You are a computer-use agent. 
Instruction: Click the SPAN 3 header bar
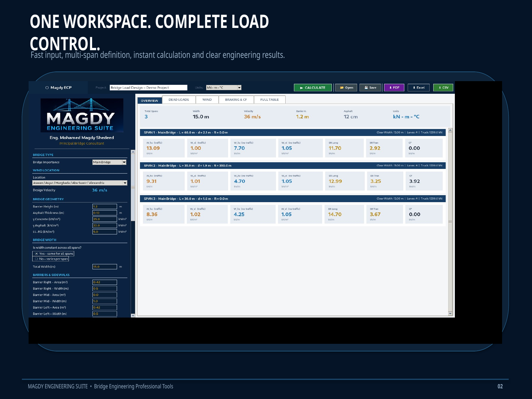[x=293, y=199]
